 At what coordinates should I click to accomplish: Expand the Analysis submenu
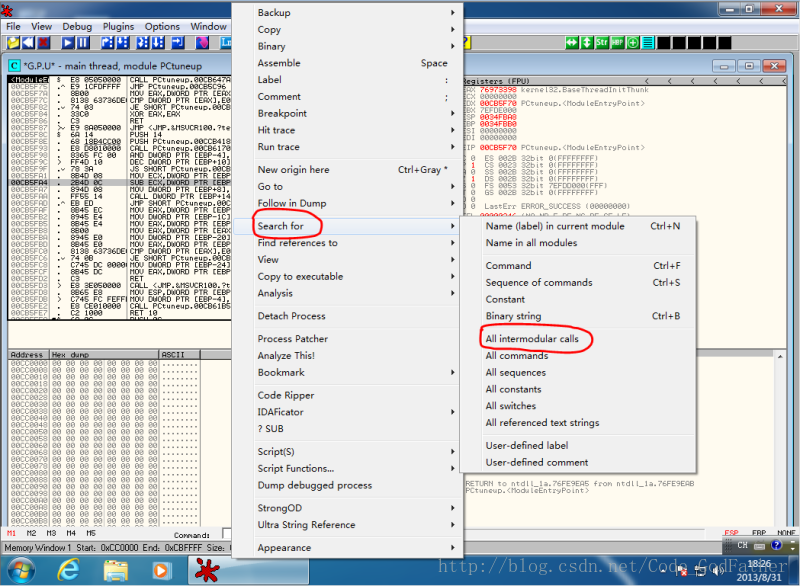click(347, 293)
